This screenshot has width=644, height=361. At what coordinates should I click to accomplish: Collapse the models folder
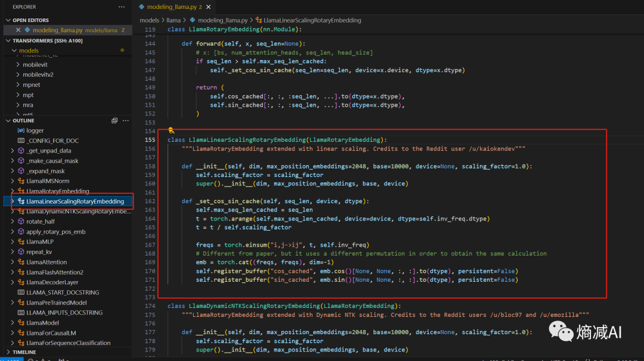[14, 51]
